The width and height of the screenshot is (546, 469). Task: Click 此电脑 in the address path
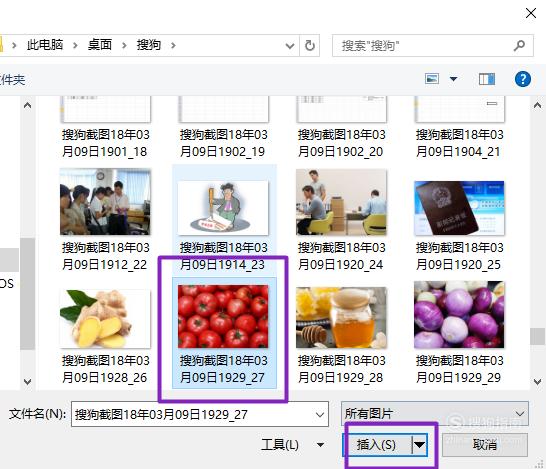point(45,45)
